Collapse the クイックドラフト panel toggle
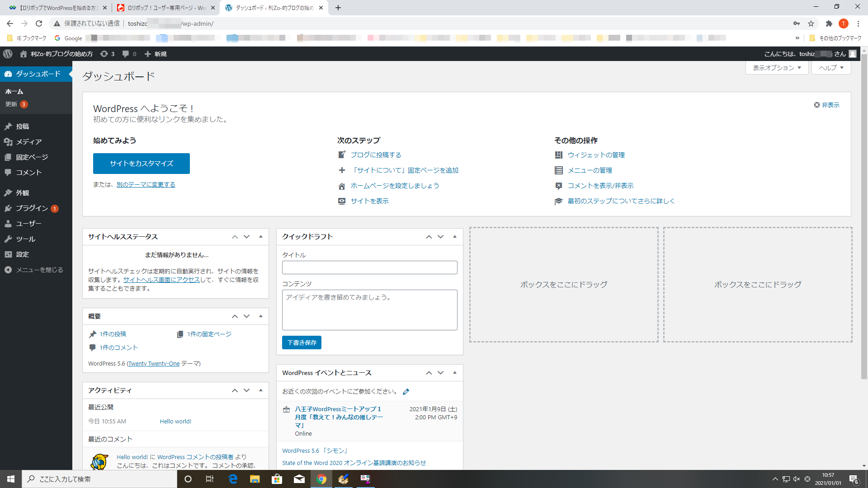 pyautogui.click(x=455, y=236)
